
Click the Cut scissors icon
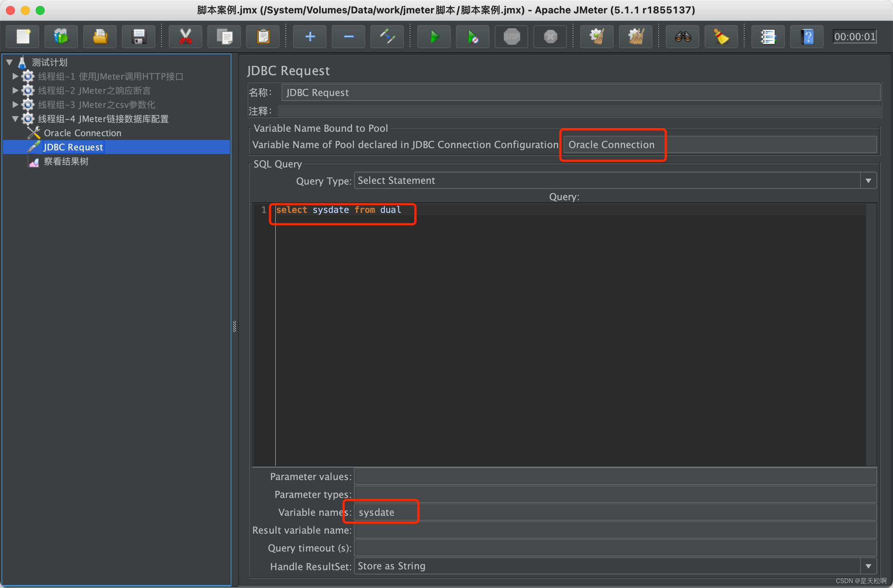point(185,36)
